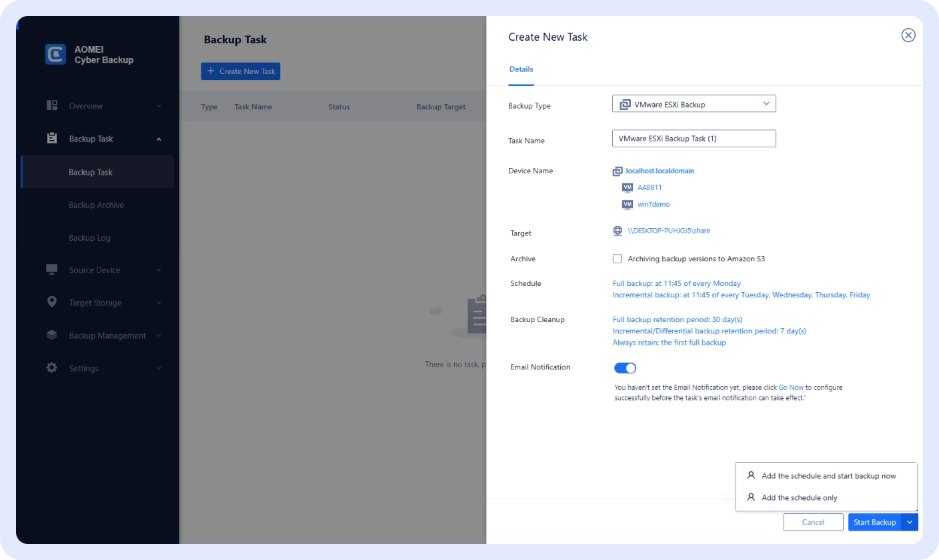Click the Status column header
The image size is (939, 560).
pyautogui.click(x=339, y=107)
